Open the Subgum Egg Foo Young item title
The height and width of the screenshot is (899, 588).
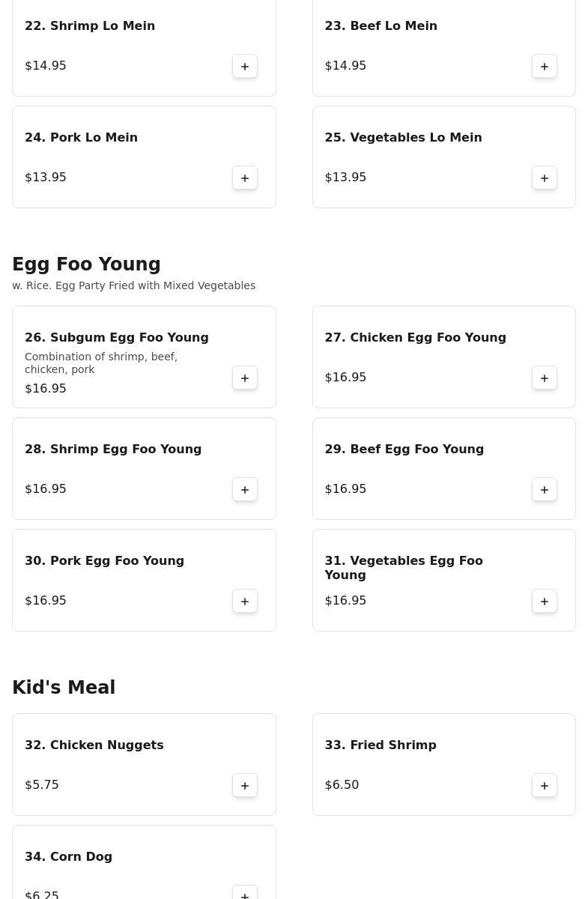(117, 338)
